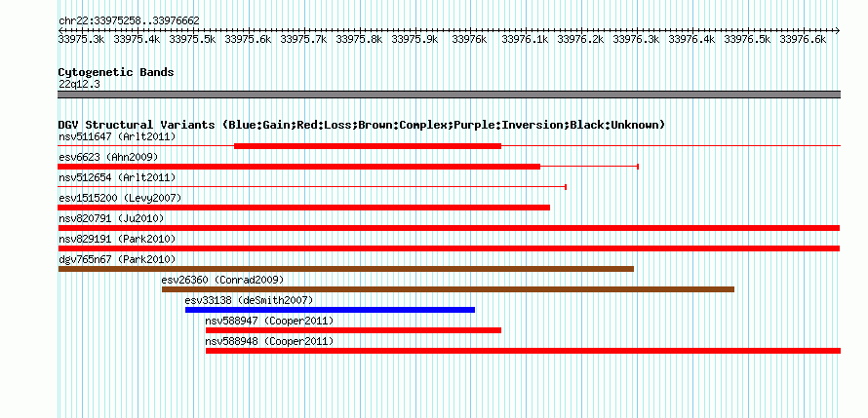The width and height of the screenshot is (868, 418).
Task: Click the esv6623 (Ahn2009) label
Action: tap(108, 157)
